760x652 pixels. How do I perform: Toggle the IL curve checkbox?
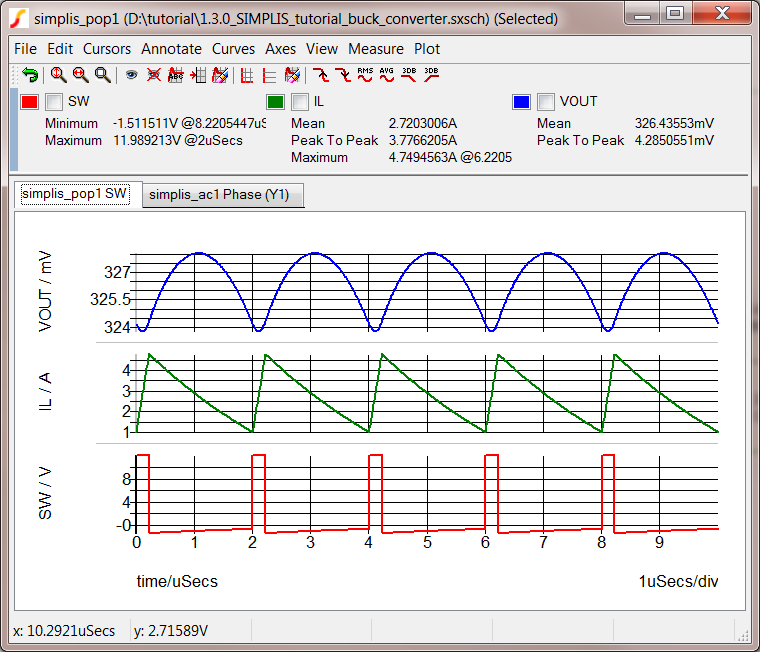coord(300,102)
